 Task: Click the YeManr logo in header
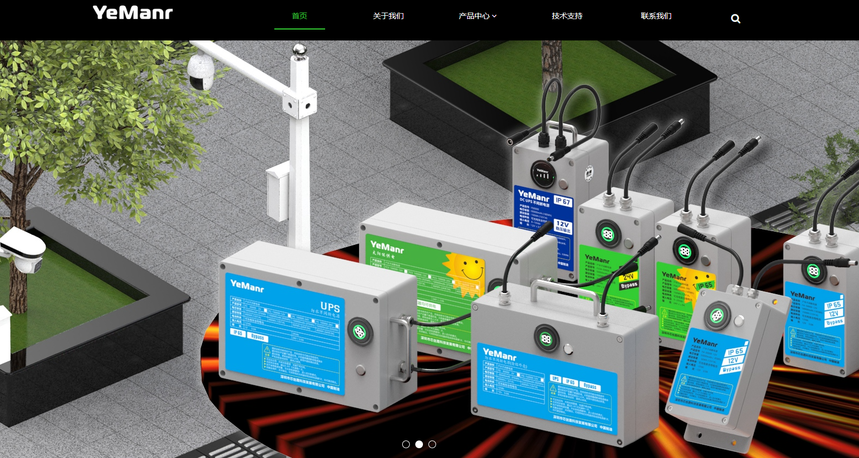point(133,13)
